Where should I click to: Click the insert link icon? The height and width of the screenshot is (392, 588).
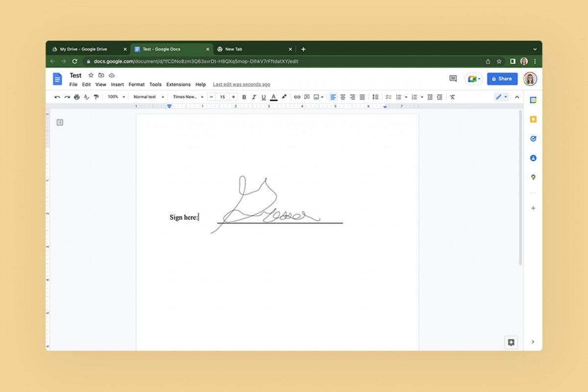point(297,97)
